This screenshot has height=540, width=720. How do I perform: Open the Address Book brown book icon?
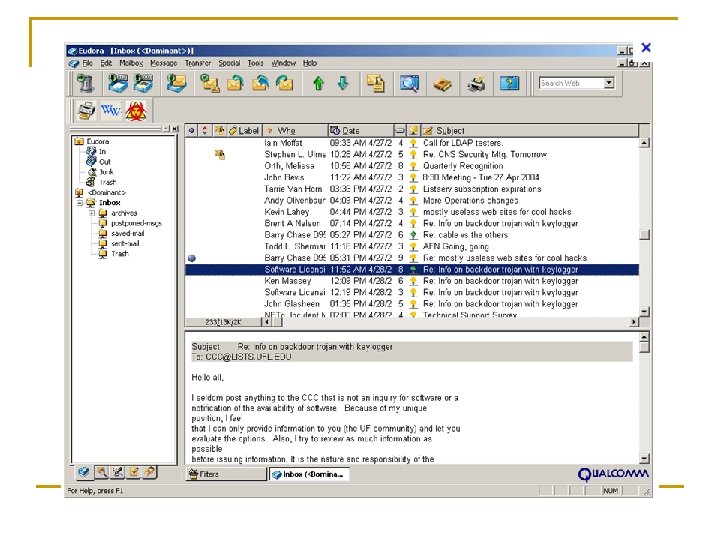(443, 83)
